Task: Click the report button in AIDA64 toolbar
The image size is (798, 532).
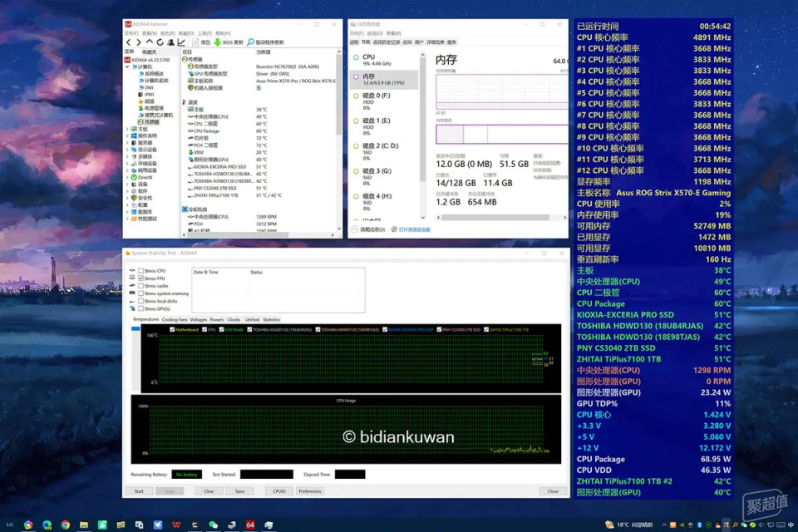Action: tap(201, 42)
